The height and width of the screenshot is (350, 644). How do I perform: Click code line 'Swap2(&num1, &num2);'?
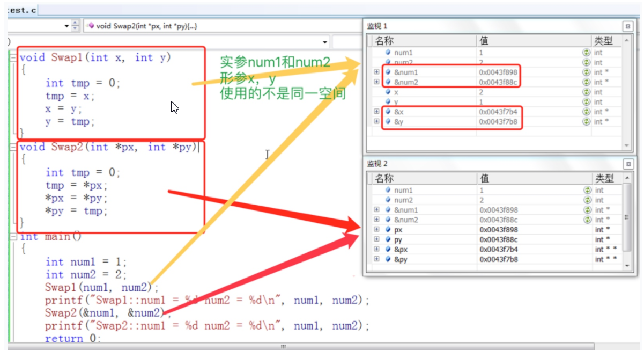click(x=108, y=313)
